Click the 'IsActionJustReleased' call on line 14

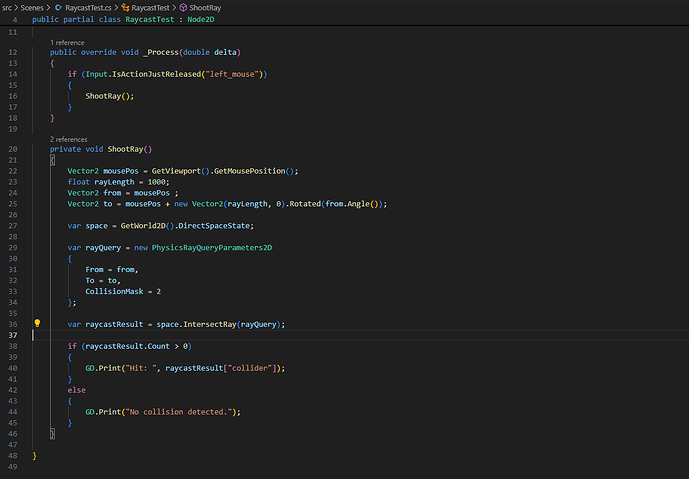coord(156,74)
